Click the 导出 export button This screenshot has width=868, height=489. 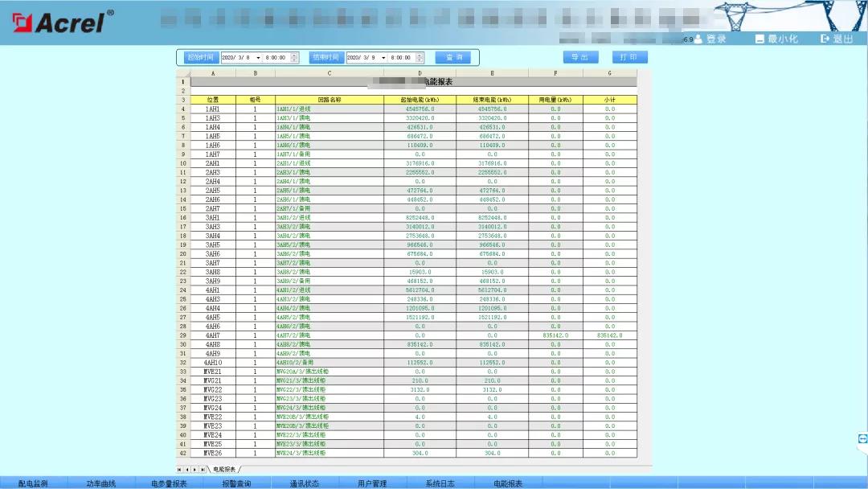579,57
